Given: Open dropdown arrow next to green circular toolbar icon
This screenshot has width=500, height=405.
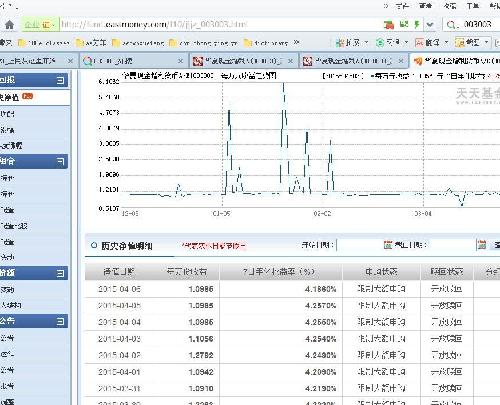Looking at the screenshot, I should [406, 42].
